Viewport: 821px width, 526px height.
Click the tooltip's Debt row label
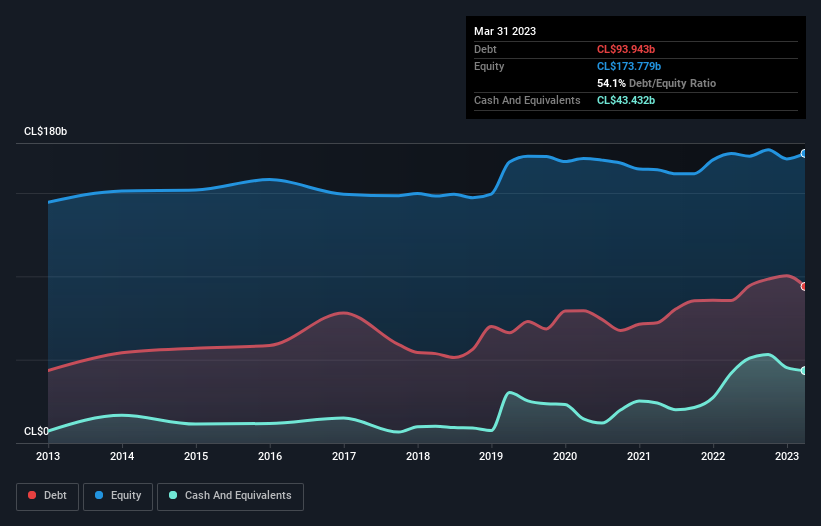point(485,49)
